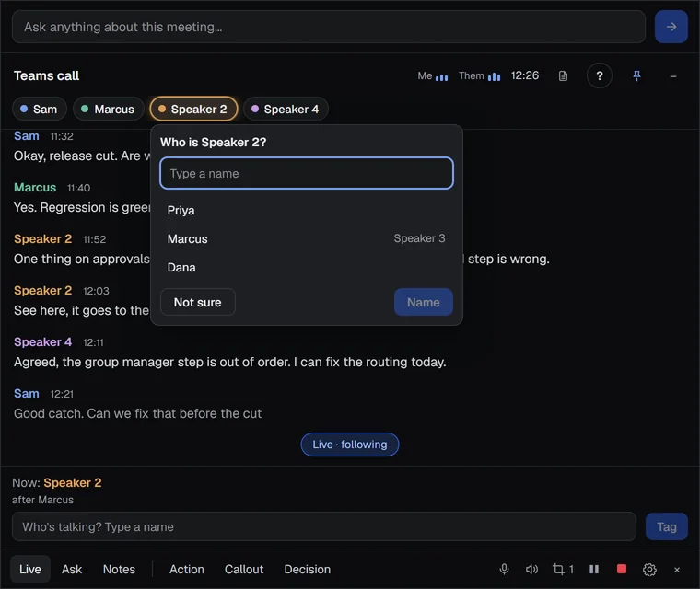Focus the 'Type a name' field
700x589 pixels.
pos(306,173)
